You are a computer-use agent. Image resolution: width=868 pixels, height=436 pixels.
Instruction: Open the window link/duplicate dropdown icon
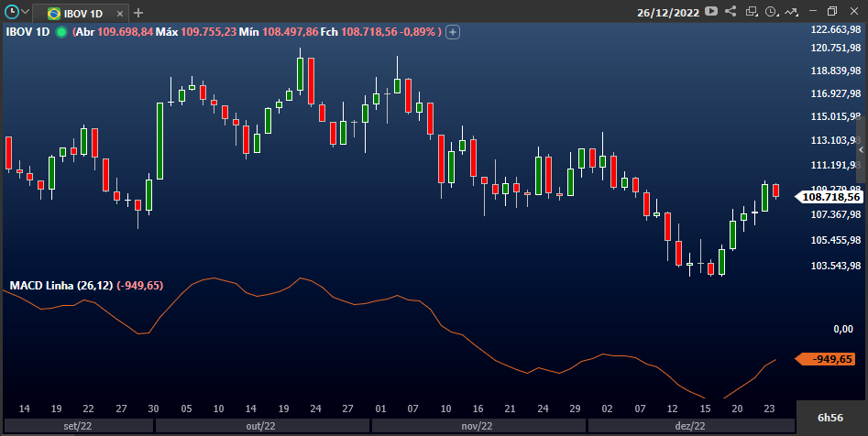752,12
